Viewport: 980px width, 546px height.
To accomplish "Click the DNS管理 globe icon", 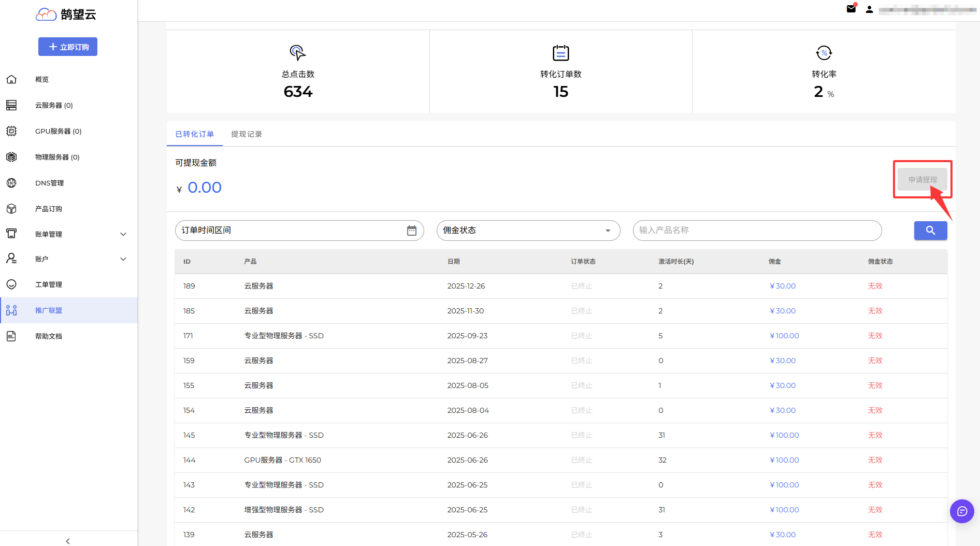I will click(x=11, y=183).
